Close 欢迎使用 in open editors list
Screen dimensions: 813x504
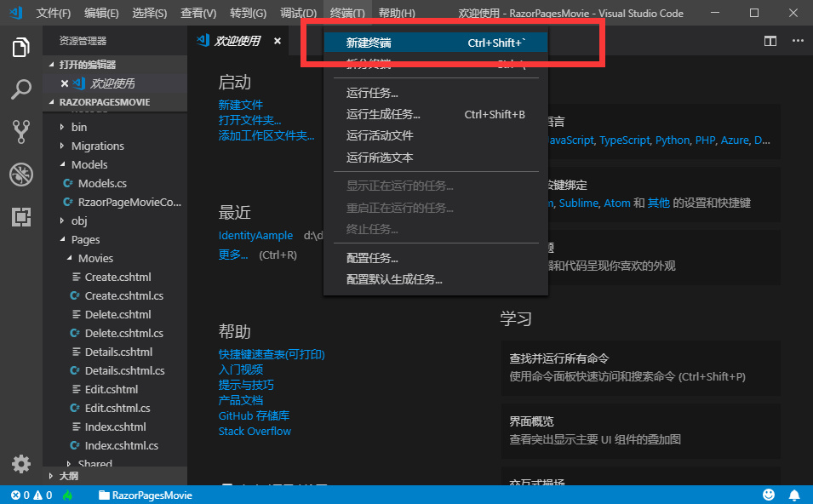[65, 83]
